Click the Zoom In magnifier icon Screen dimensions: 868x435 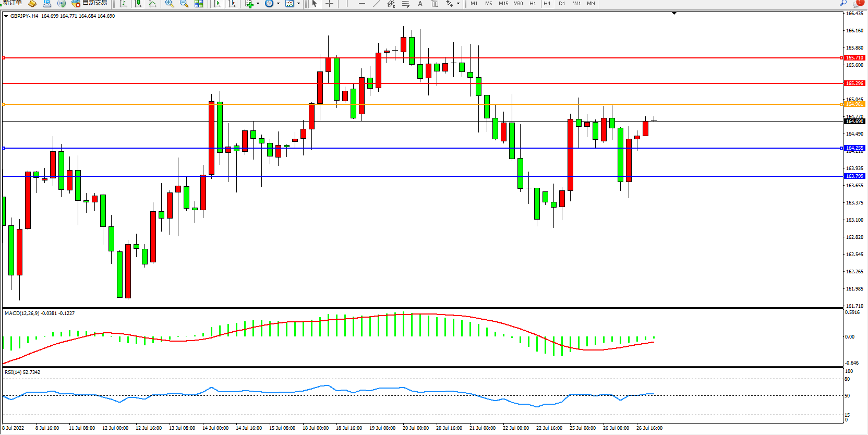pyautogui.click(x=170, y=4)
